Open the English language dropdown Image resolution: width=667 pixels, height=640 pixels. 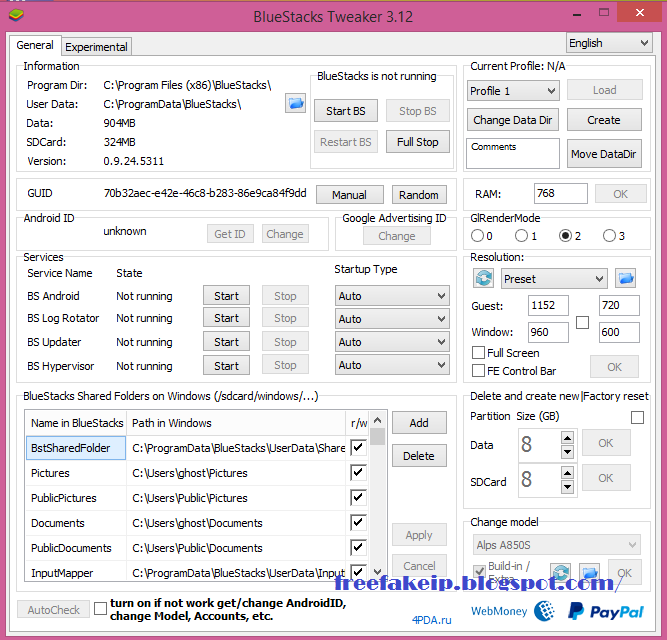tap(609, 43)
